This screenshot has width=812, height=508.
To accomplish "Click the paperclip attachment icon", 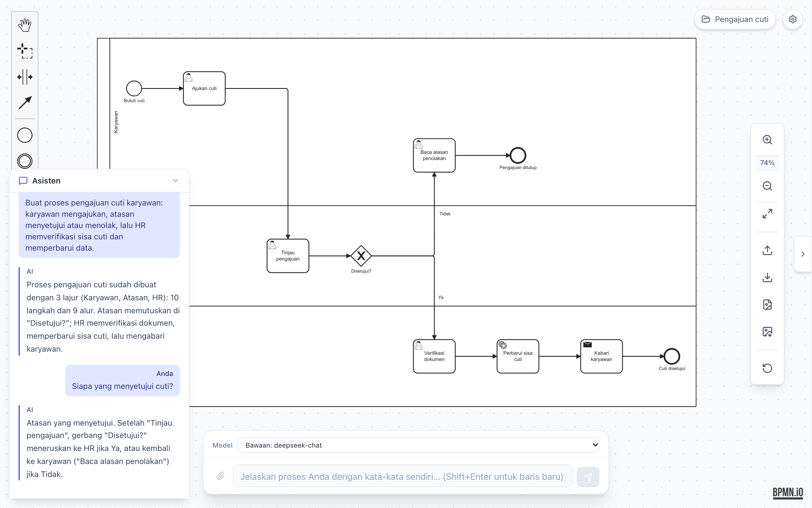I will point(220,476).
